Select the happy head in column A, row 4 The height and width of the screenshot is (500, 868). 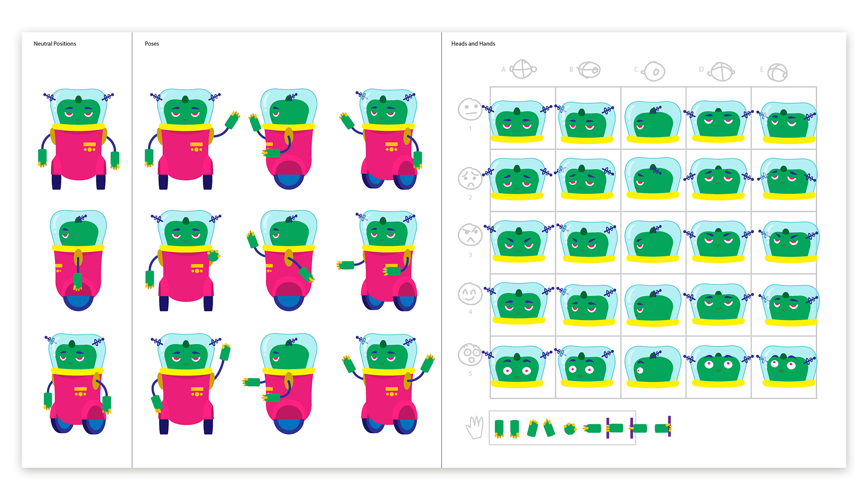point(519,304)
